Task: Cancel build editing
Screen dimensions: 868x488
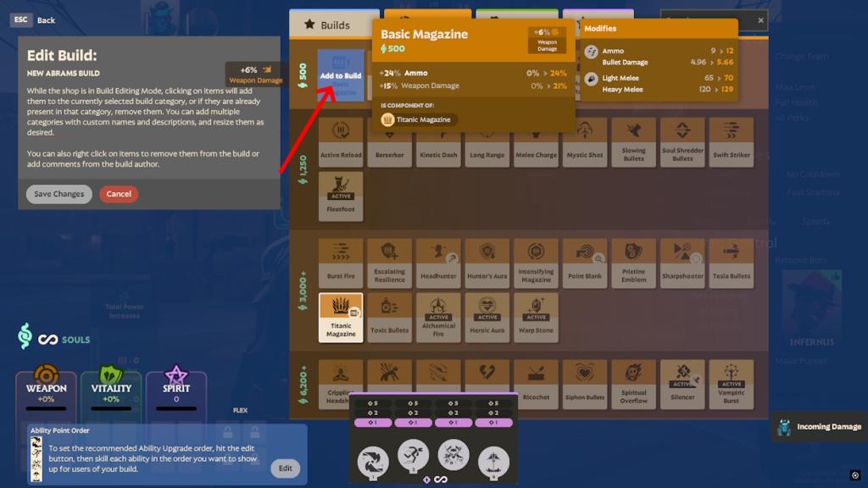Action: (x=119, y=194)
